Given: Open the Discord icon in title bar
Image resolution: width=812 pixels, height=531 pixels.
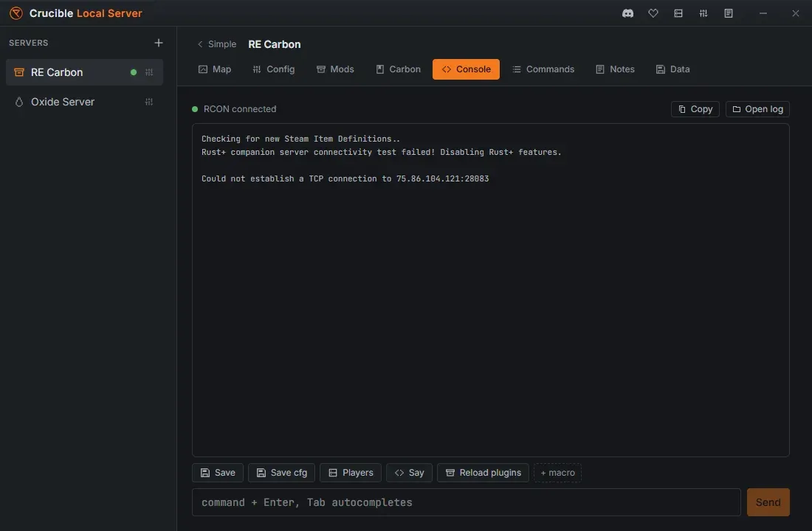Looking at the screenshot, I should [627, 13].
